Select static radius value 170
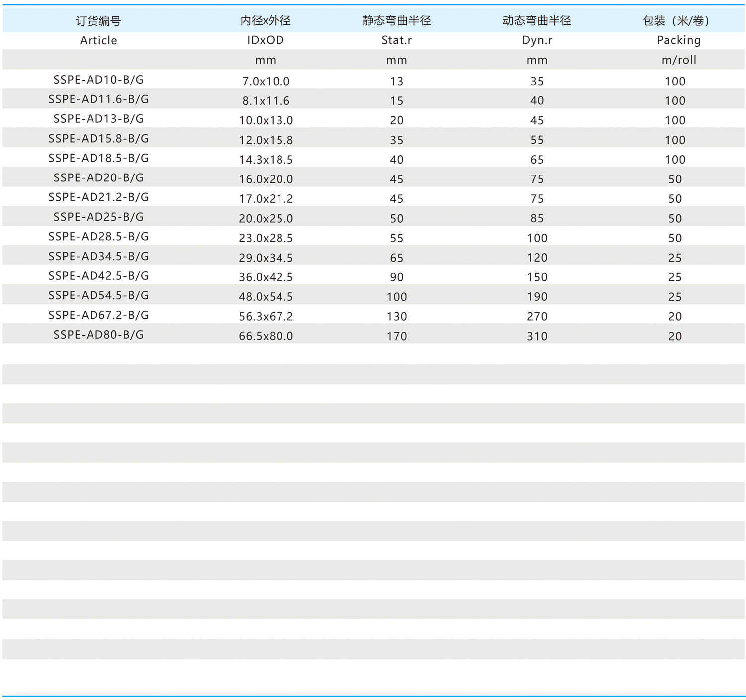746x700 pixels. coord(396,336)
